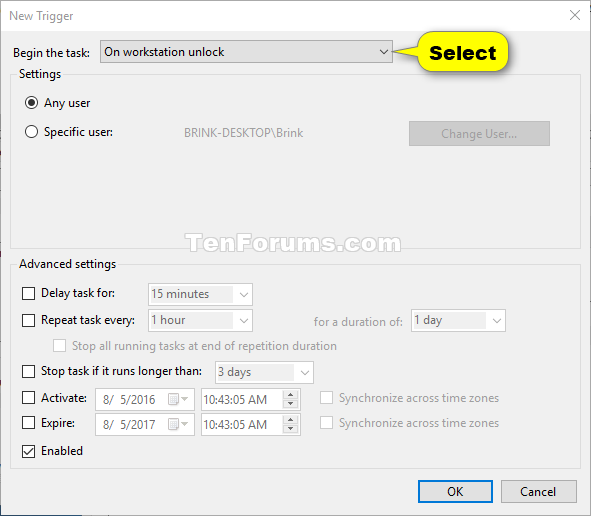Tick 'Stop task if it runs longer than'
The height and width of the screenshot is (516, 591).
[x=28, y=371]
